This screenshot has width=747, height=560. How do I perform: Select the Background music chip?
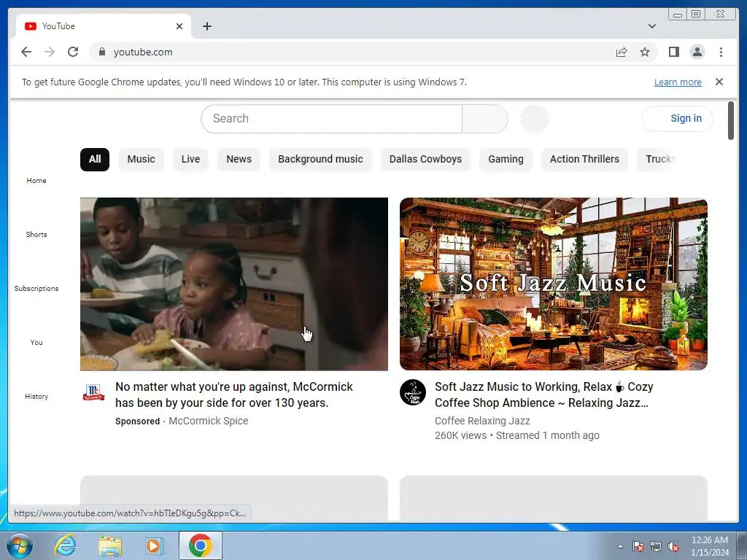[321, 159]
